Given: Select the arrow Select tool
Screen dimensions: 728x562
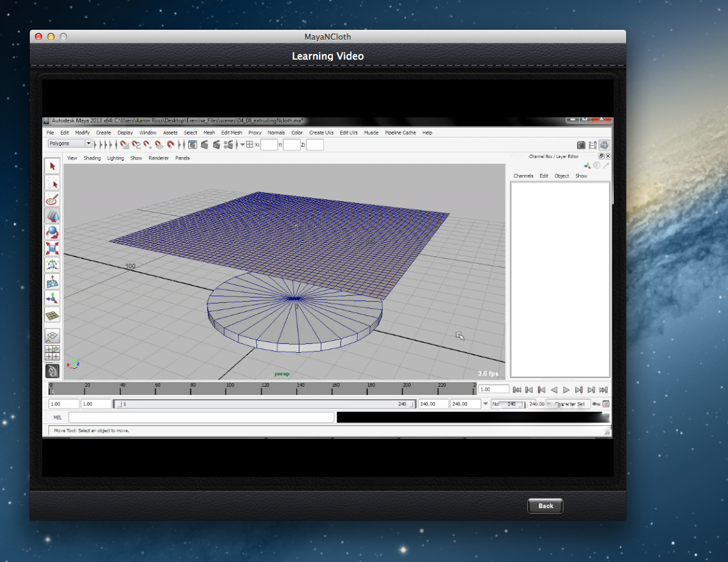Looking at the screenshot, I should (53, 166).
